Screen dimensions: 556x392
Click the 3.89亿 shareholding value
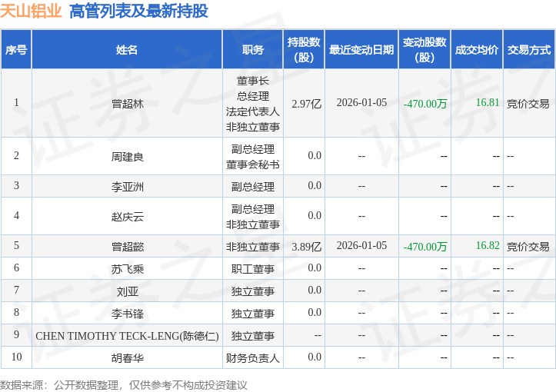pos(306,246)
